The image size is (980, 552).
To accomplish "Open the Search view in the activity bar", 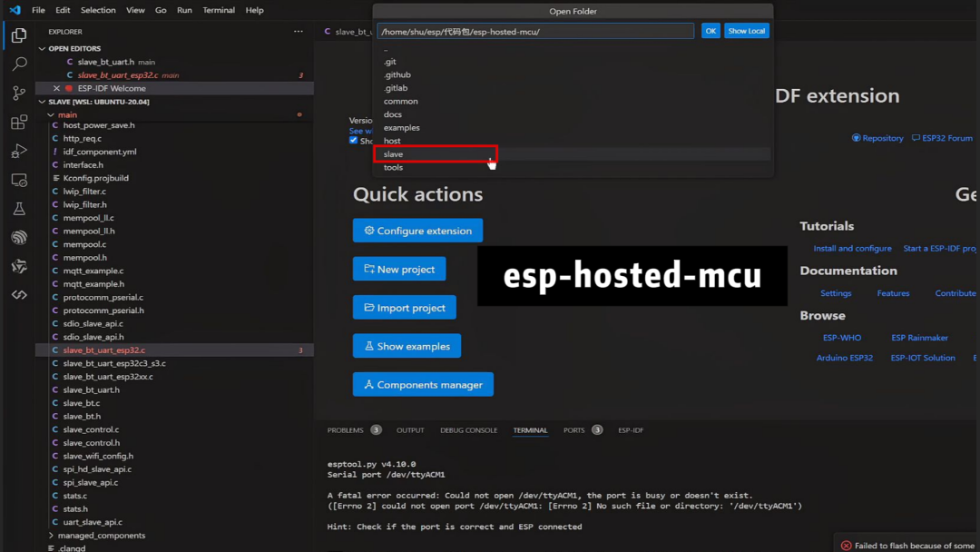I will point(19,64).
